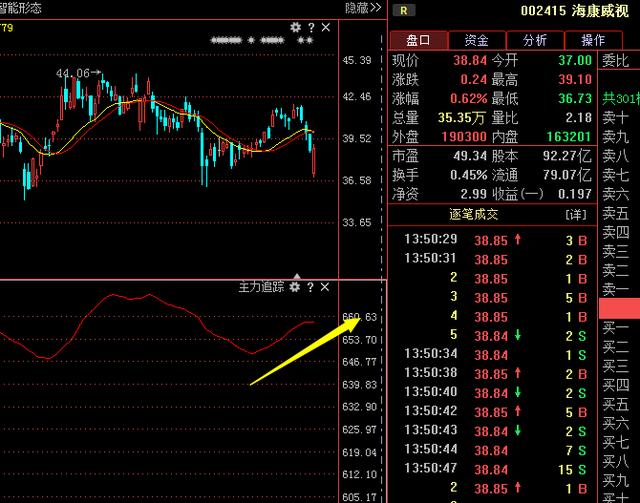Click current price value 38.84
Image resolution: width=640 pixels, height=503 pixels.
[470, 60]
